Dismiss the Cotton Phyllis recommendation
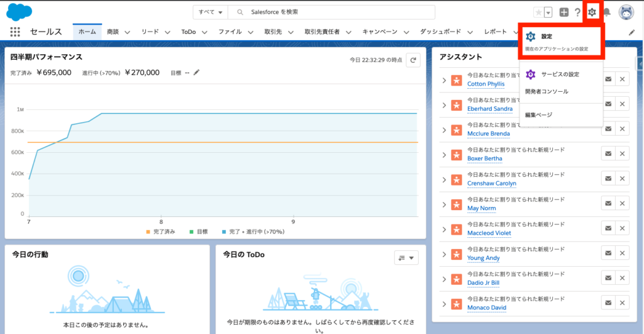The height and width of the screenshot is (334, 644). coord(622,79)
